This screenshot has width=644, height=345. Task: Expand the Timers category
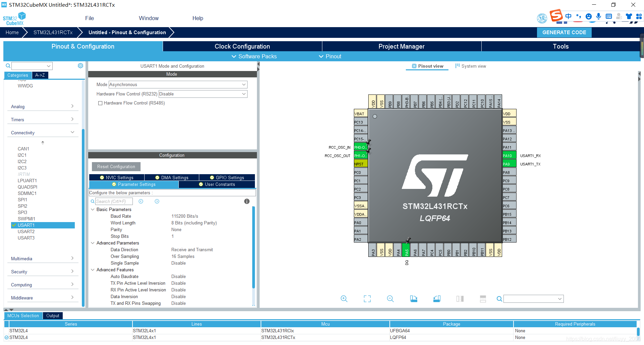point(43,120)
